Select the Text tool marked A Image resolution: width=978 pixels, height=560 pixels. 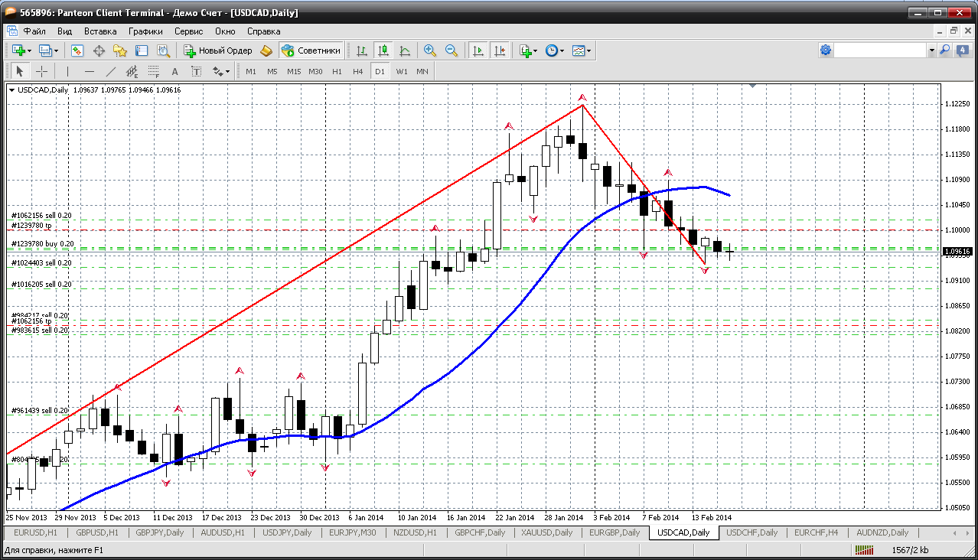pyautogui.click(x=175, y=71)
